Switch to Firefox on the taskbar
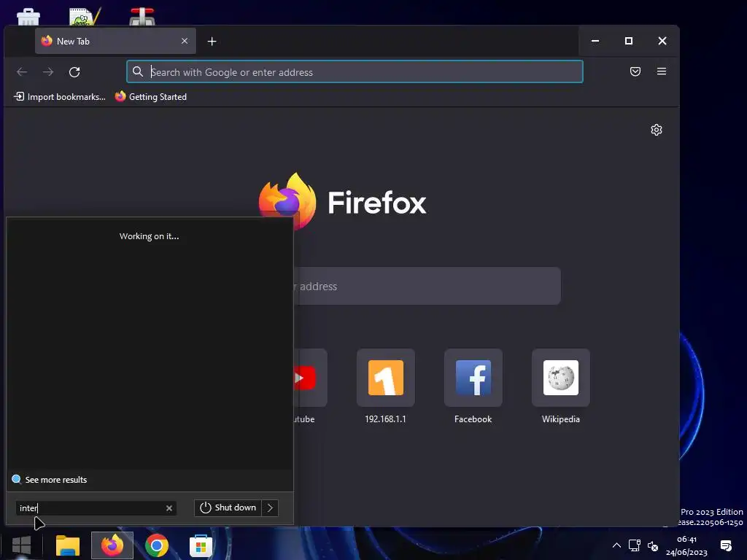The height and width of the screenshot is (560, 747). pyautogui.click(x=112, y=545)
